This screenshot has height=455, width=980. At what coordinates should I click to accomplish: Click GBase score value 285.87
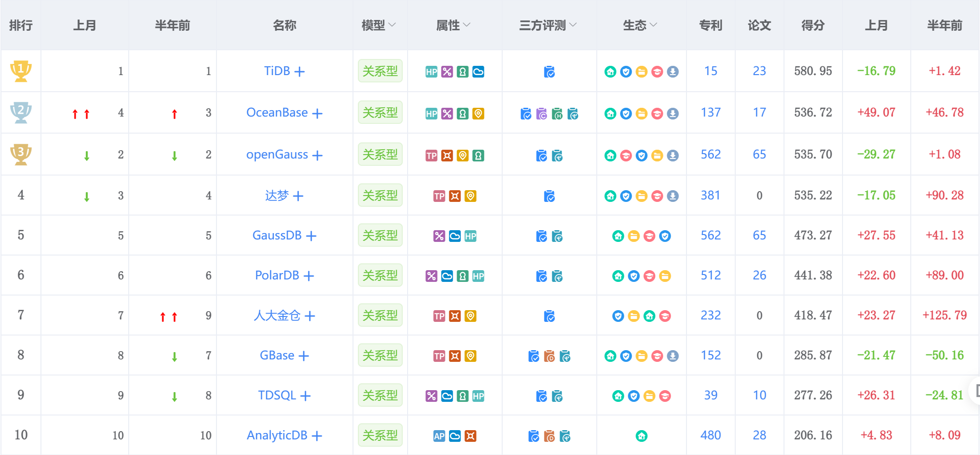[x=813, y=356]
